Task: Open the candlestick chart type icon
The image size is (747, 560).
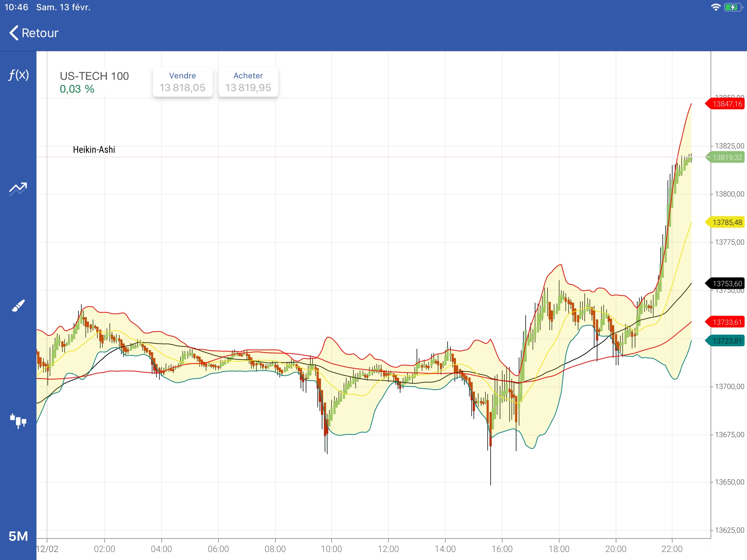Action: (18, 421)
